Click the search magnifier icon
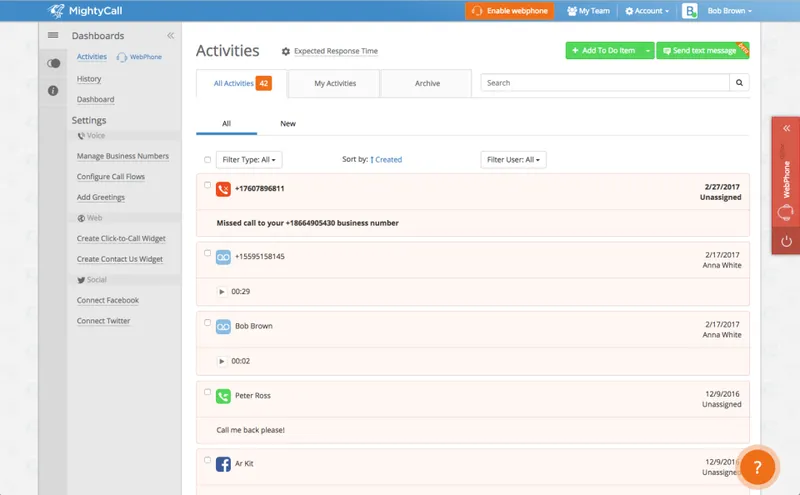This screenshot has height=495, width=800. point(739,83)
